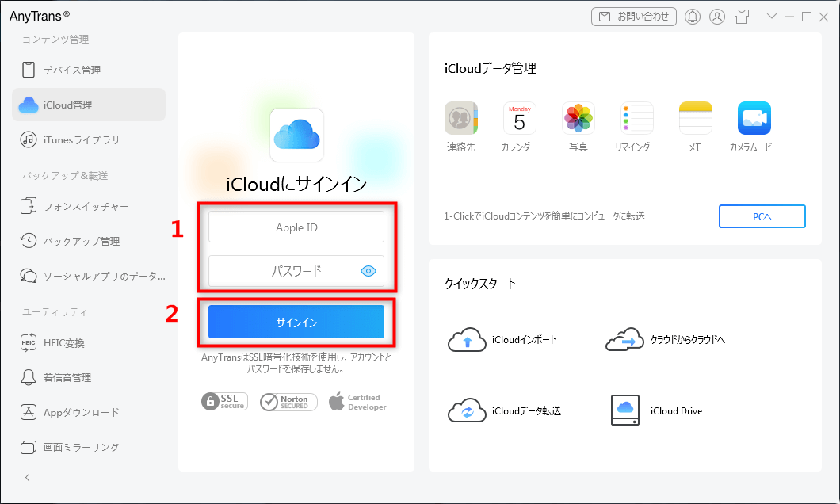Select the 連絡先 contacts icon
The width and height of the screenshot is (840, 504).
[x=461, y=117]
